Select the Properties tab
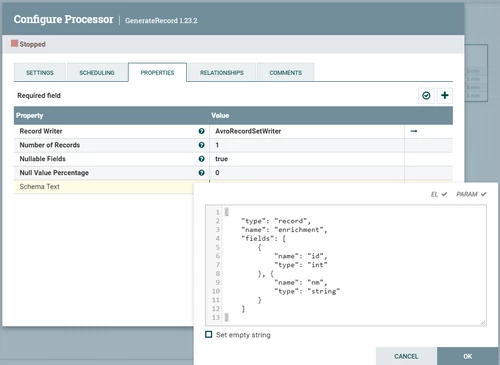 click(157, 72)
